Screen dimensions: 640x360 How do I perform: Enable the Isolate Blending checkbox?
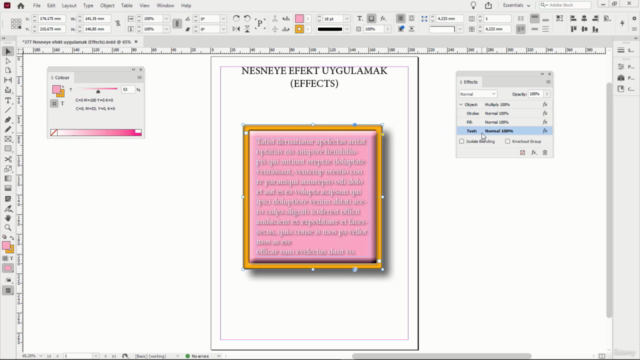click(462, 141)
